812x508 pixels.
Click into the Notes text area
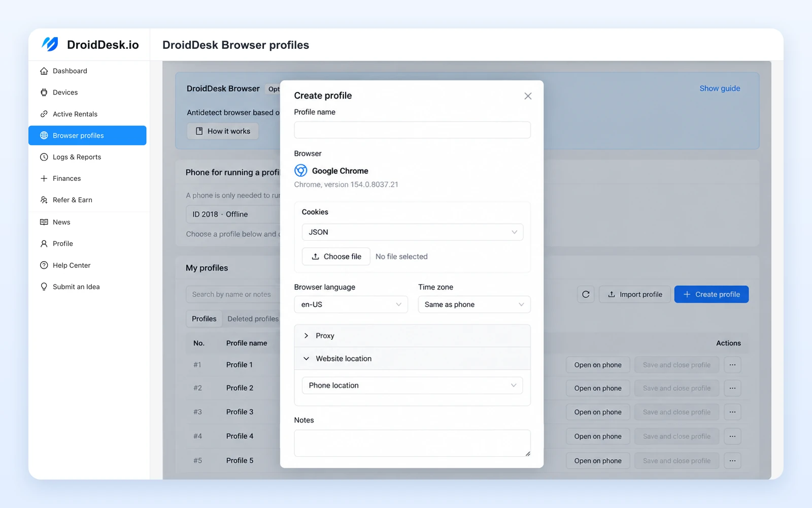pos(412,443)
